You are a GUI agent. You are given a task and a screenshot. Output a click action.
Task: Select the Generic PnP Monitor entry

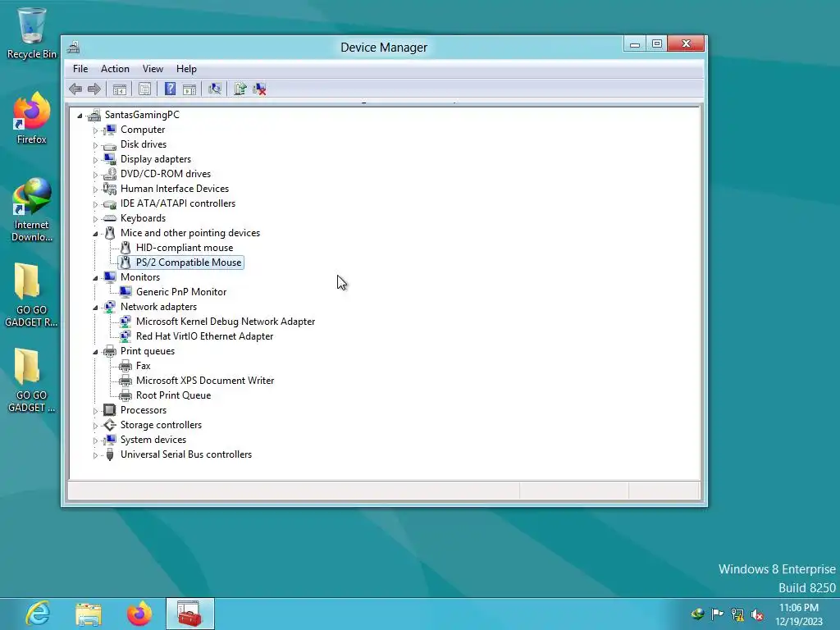point(181,292)
